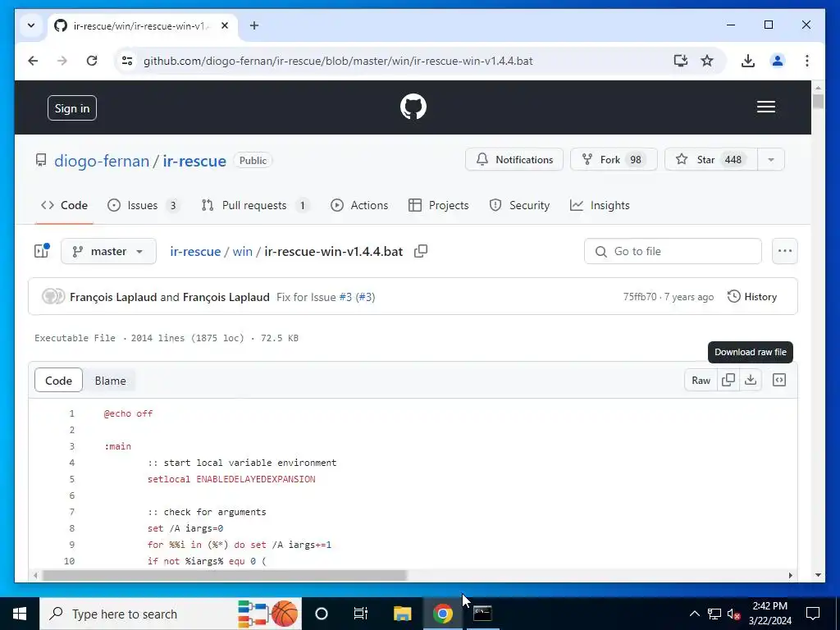Open ir-rescue root breadcrumb link
This screenshot has height=630, width=840.
(x=195, y=251)
